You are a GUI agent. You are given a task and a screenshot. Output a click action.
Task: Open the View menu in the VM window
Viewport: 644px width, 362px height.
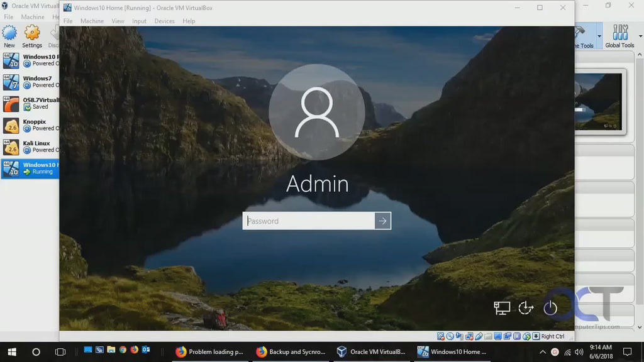point(118,21)
